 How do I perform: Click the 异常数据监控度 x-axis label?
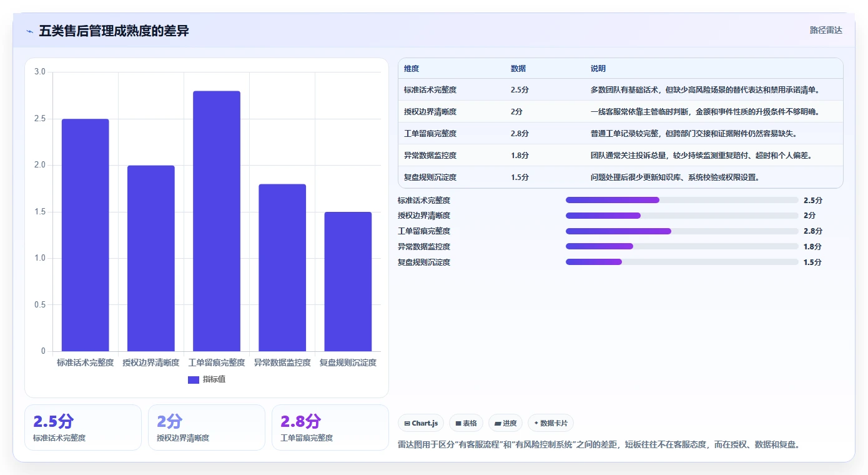point(282,362)
